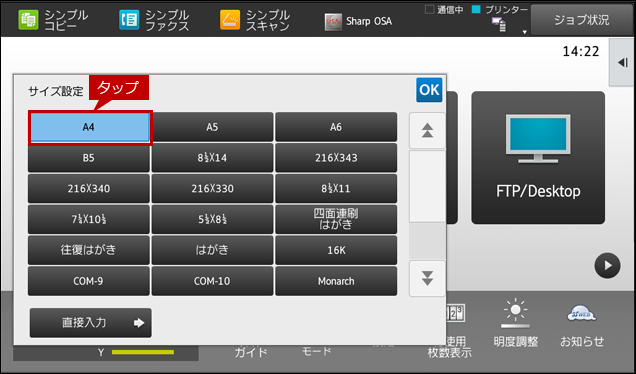Select 16K paper size
Image resolution: width=636 pixels, height=374 pixels.
[336, 250]
